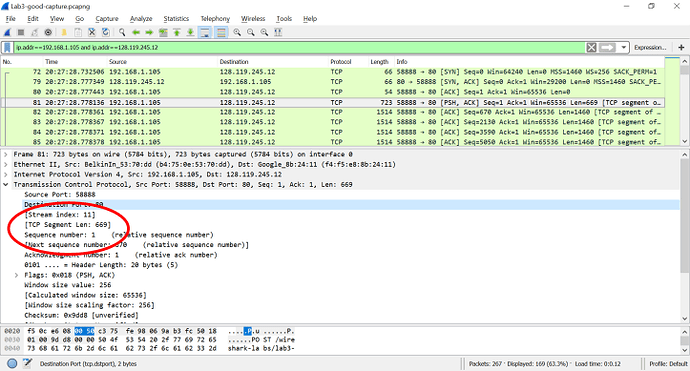690x371 pixels.
Task: Toggle auto-scroll during live capture
Action: [205, 32]
